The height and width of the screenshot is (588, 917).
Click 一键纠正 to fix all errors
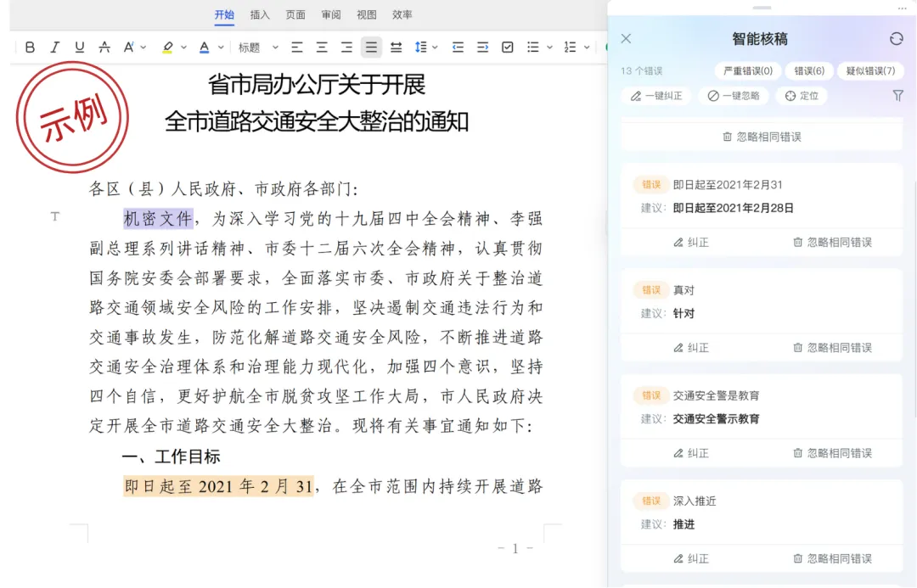coord(656,96)
